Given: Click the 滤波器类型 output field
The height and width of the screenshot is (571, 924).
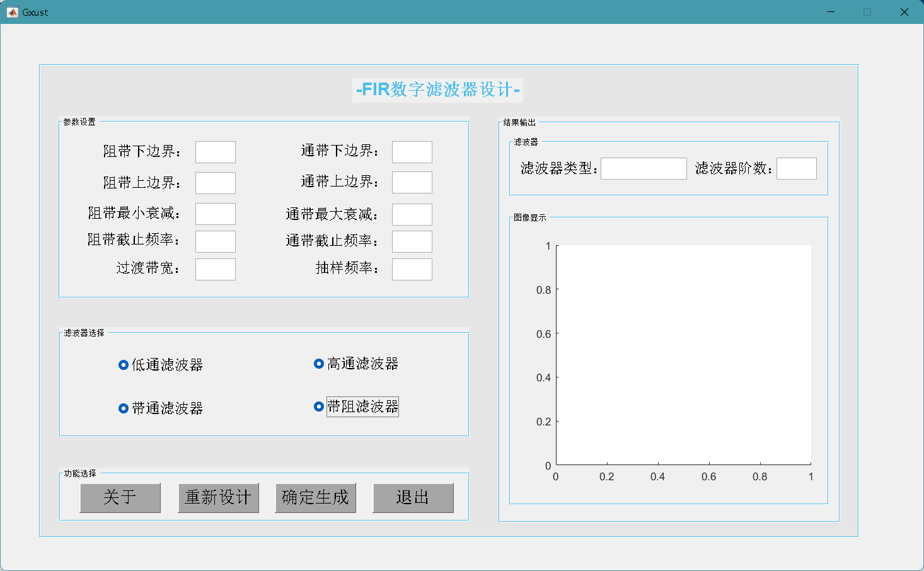Looking at the screenshot, I should coord(644,168).
